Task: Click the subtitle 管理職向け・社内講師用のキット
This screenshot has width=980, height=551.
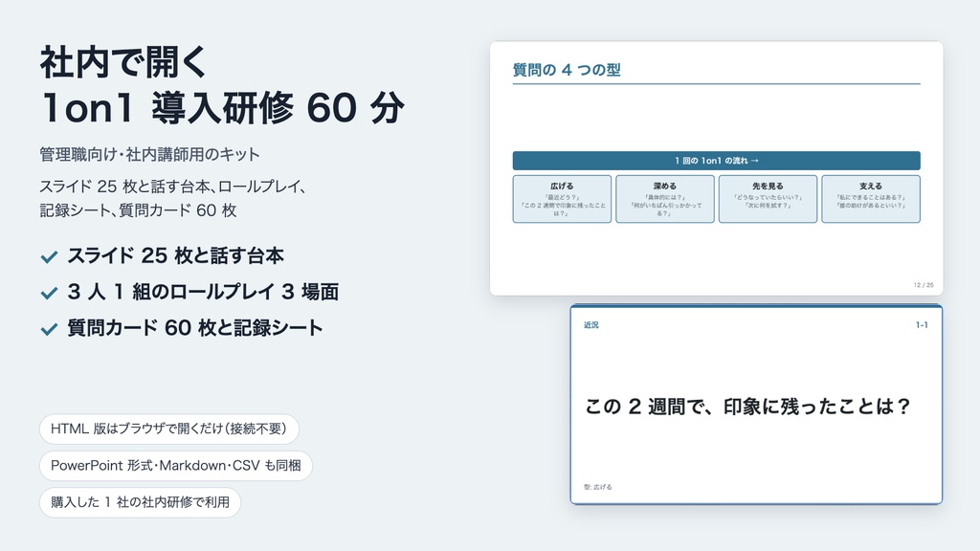Action: pos(149,154)
